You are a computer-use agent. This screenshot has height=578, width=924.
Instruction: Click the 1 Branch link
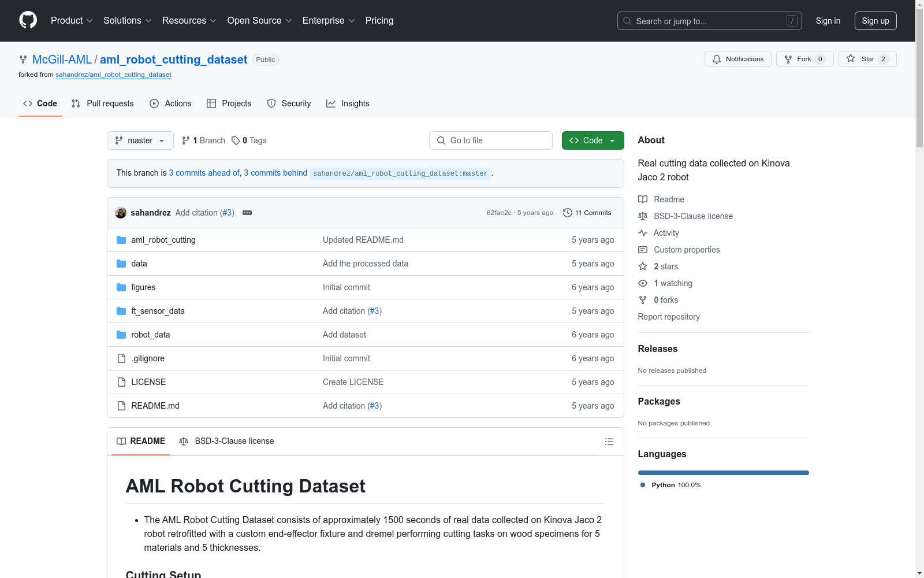pos(203,140)
